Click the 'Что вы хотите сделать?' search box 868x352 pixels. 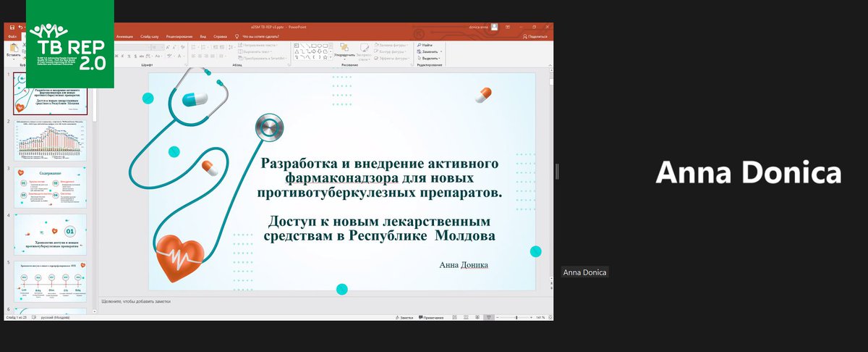(x=261, y=35)
